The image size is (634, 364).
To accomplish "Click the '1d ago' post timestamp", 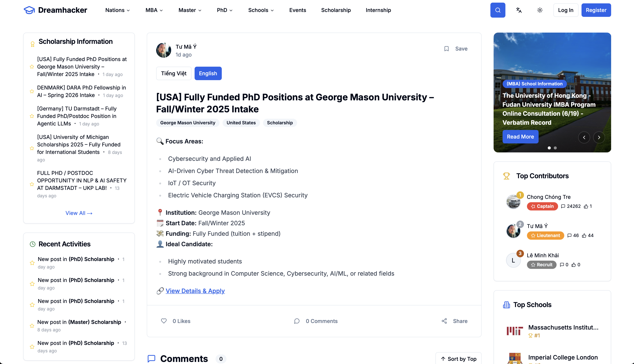I will click(184, 55).
